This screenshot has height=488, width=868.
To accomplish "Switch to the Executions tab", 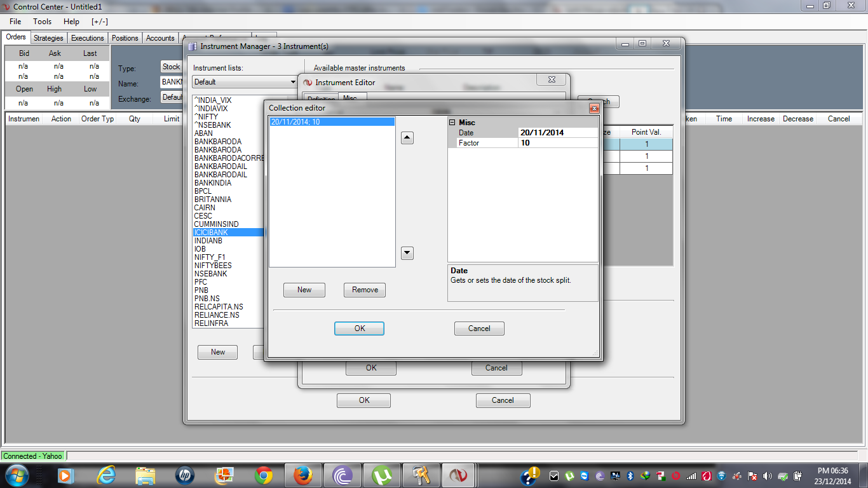I will coord(88,38).
